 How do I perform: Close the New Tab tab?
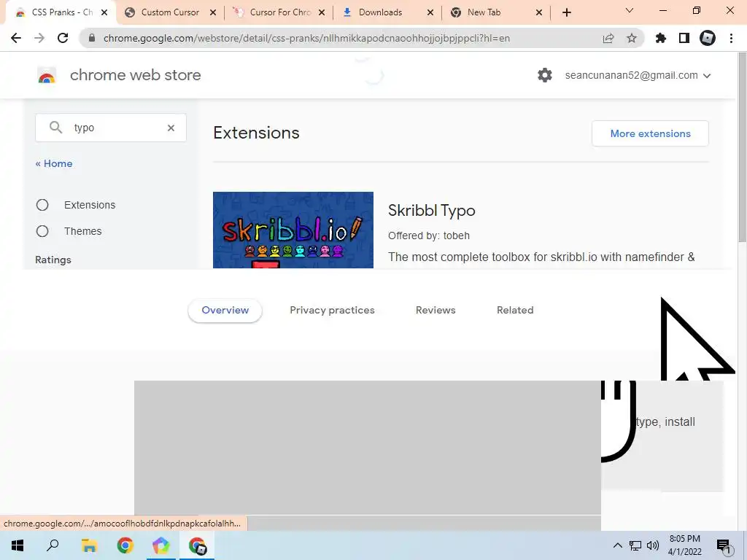539,12
